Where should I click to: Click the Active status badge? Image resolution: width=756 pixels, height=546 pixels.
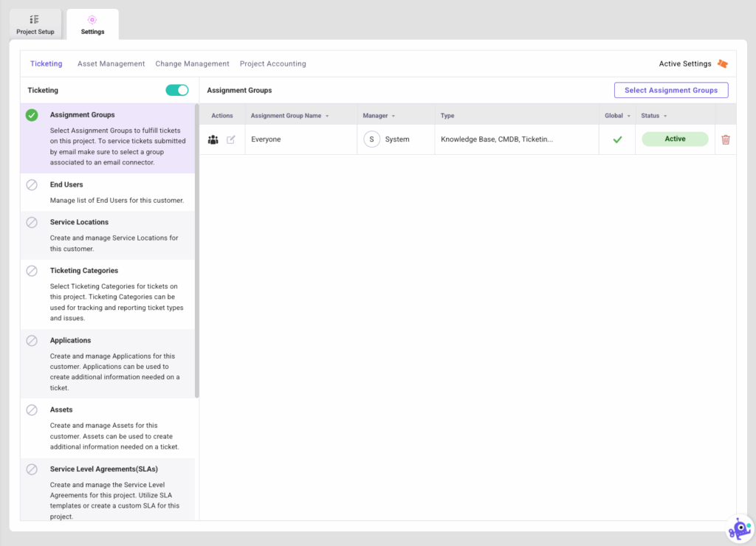tap(674, 139)
